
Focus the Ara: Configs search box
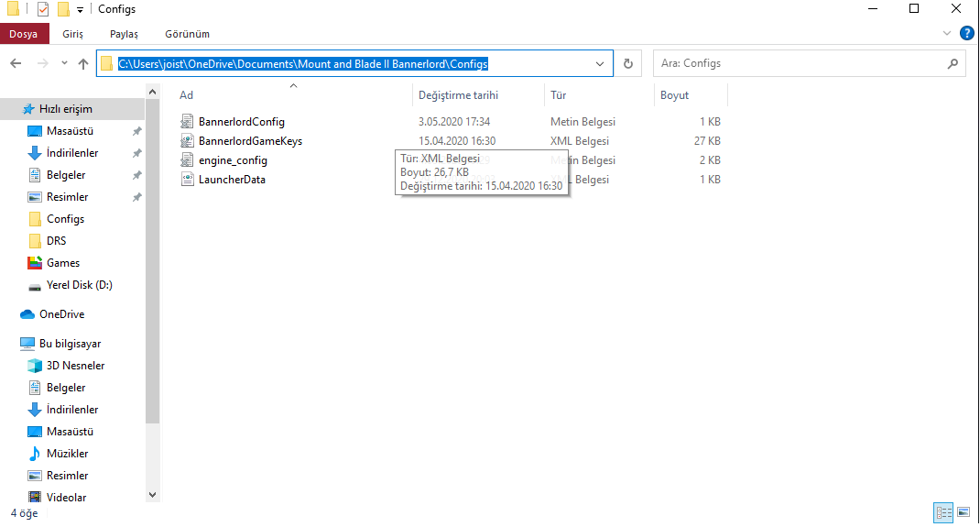pos(809,63)
